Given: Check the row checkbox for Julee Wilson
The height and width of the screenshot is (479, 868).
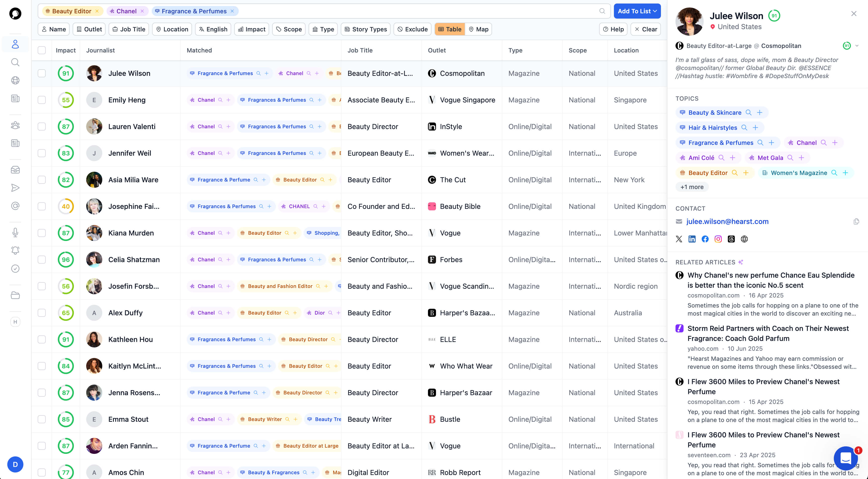Looking at the screenshot, I should (x=42, y=73).
